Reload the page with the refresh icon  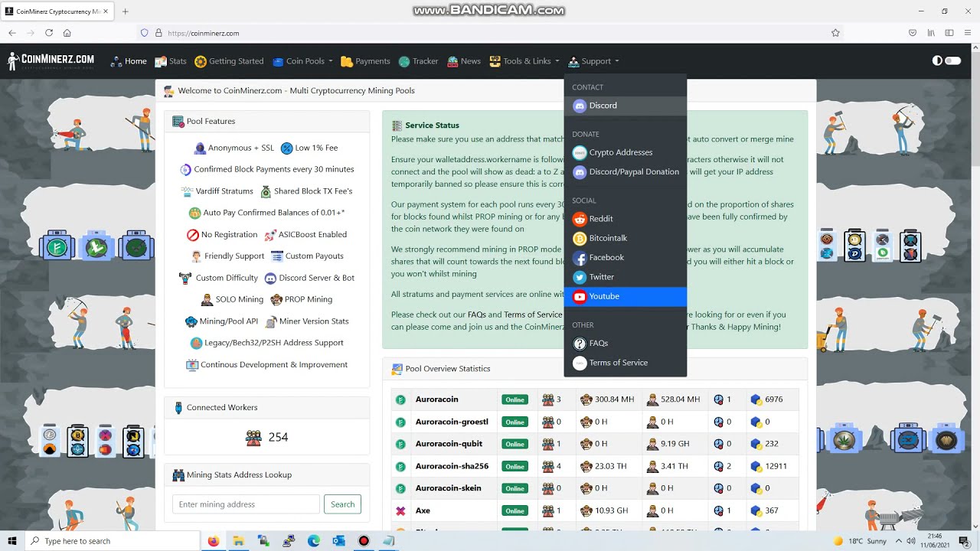pyautogui.click(x=49, y=33)
